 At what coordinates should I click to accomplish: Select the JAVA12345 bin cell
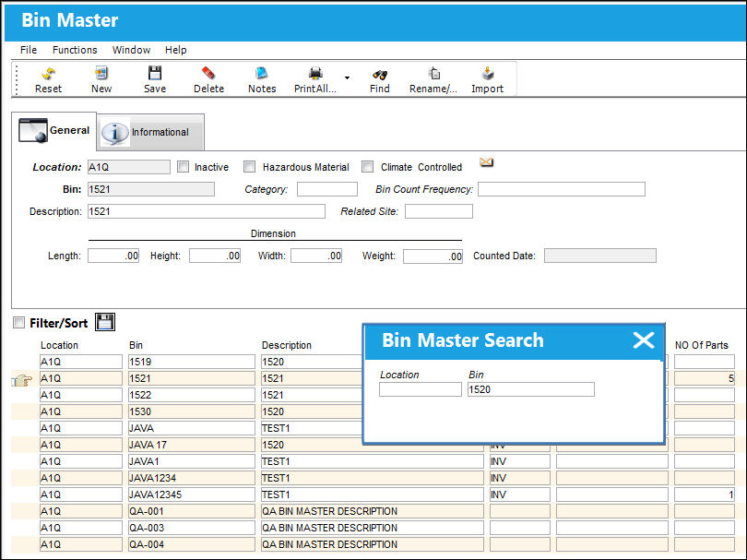[x=192, y=494]
